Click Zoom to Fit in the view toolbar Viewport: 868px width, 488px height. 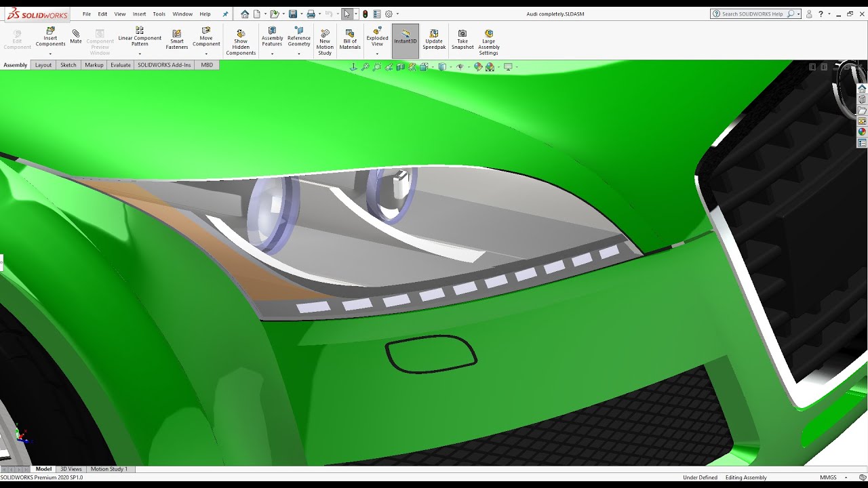point(365,67)
